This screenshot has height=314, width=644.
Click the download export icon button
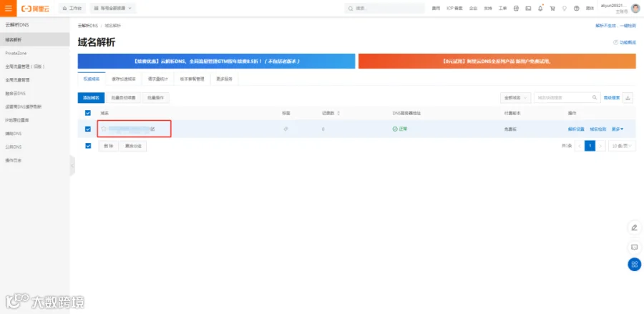pyautogui.click(x=628, y=98)
